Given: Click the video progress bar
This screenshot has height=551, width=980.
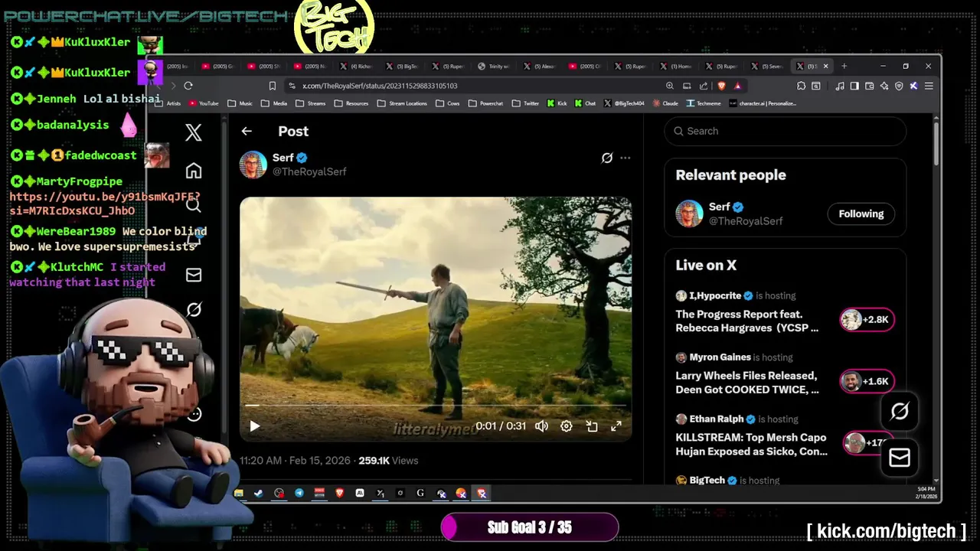Looking at the screenshot, I should pyautogui.click(x=436, y=406).
